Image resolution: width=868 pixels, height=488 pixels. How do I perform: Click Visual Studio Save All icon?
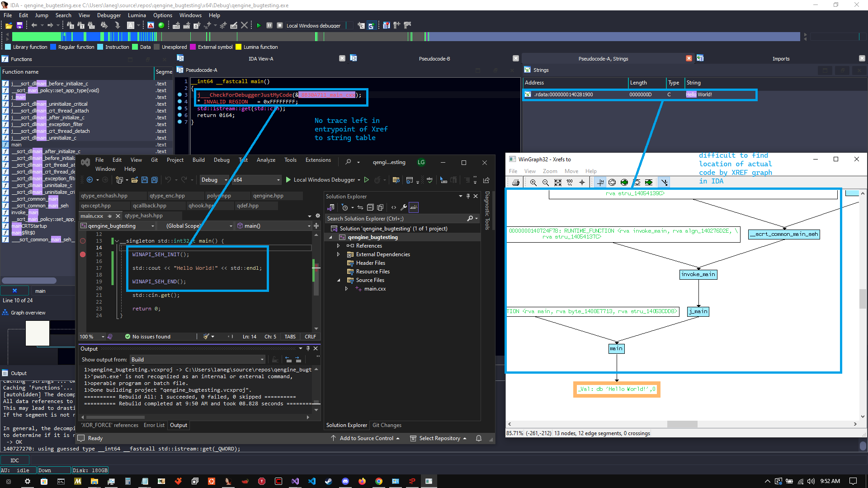coord(154,180)
